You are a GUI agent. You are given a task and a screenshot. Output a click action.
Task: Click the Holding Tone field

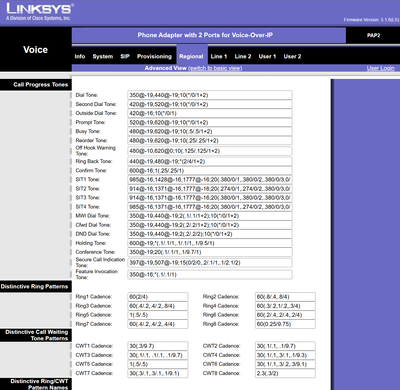pos(210,243)
